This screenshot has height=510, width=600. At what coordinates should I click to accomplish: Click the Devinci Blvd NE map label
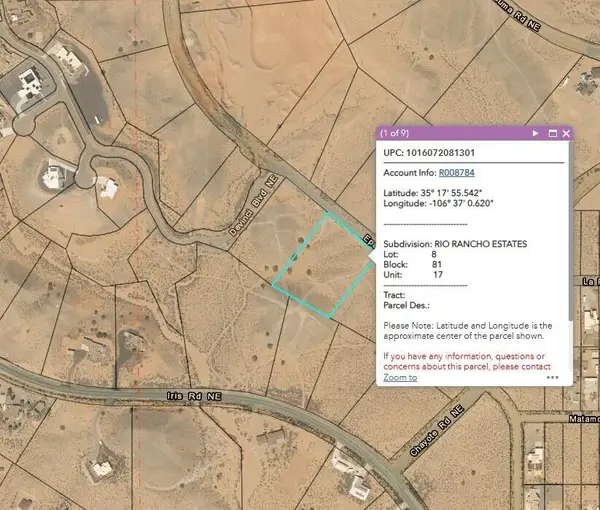tap(253, 205)
